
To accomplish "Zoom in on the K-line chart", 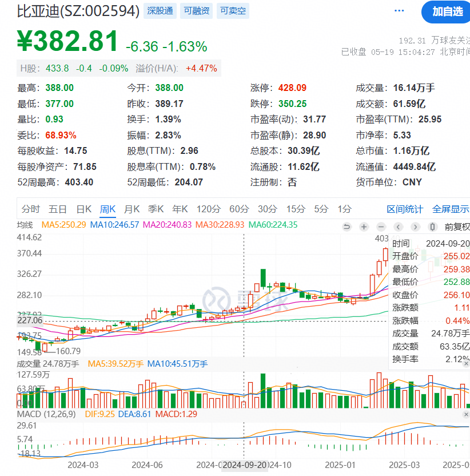I will 364,227.
